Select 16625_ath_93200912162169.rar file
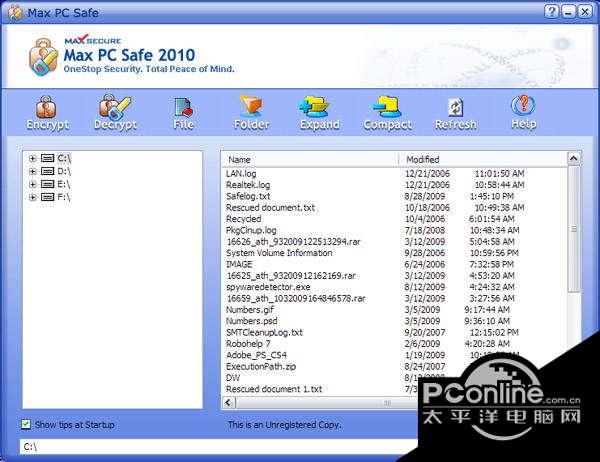 pos(291,276)
